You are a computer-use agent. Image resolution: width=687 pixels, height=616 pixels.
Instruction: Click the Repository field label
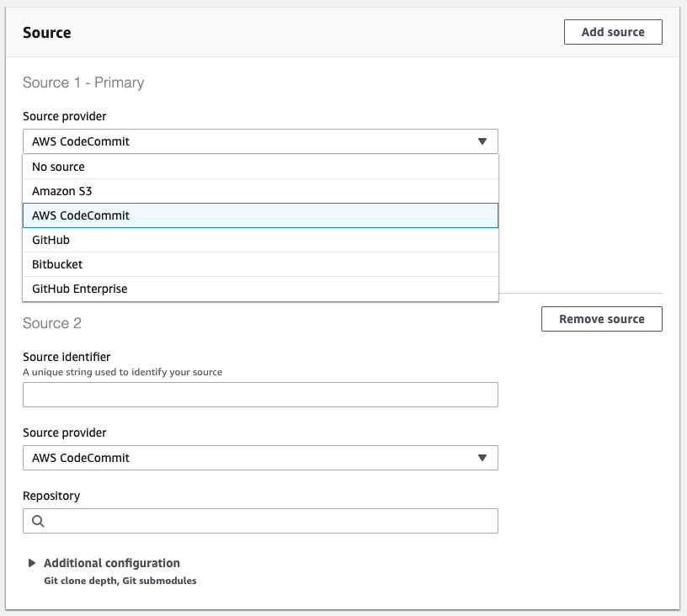pyautogui.click(x=51, y=496)
